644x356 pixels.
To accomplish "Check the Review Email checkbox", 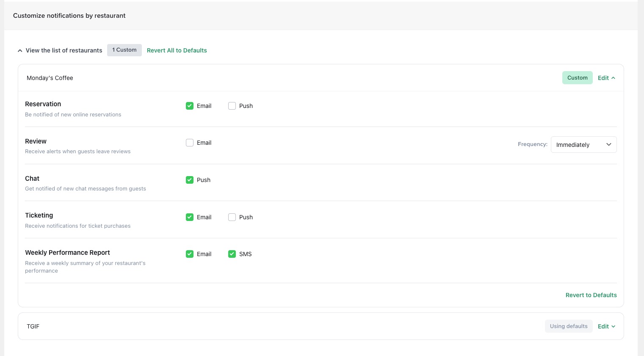I will [190, 143].
